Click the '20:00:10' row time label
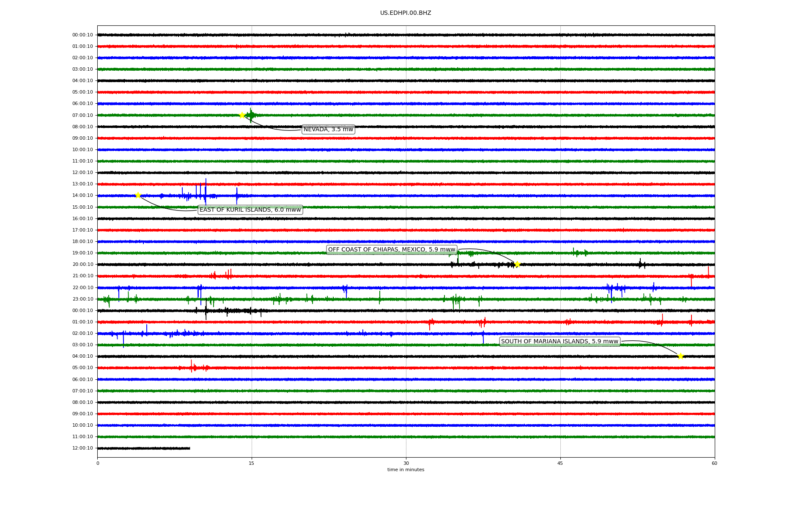The width and height of the screenshot is (812, 508). pyautogui.click(x=82, y=265)
